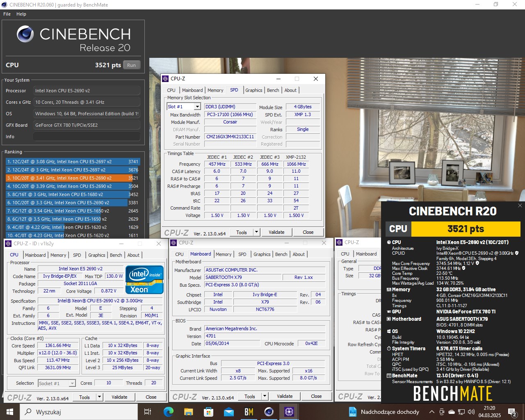Image resolution: width=525 pixels, height=420 pixels.
Task: Click Tools button in CPU-Z ID v1ls2y window
Action: (84, 397)
